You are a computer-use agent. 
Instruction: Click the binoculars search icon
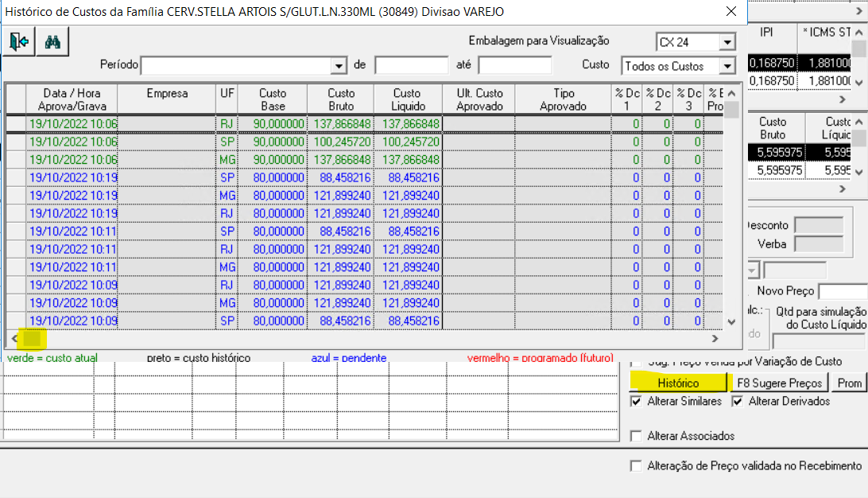pyautogui.click(x=52, y=41)
